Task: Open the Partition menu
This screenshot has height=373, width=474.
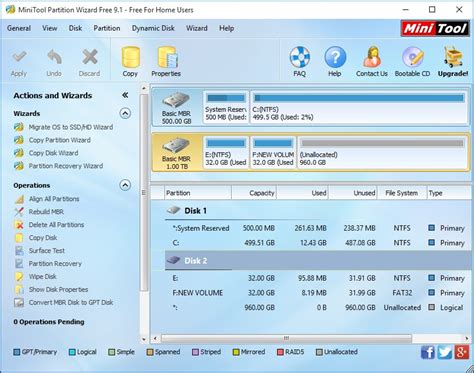Action: 107,28
